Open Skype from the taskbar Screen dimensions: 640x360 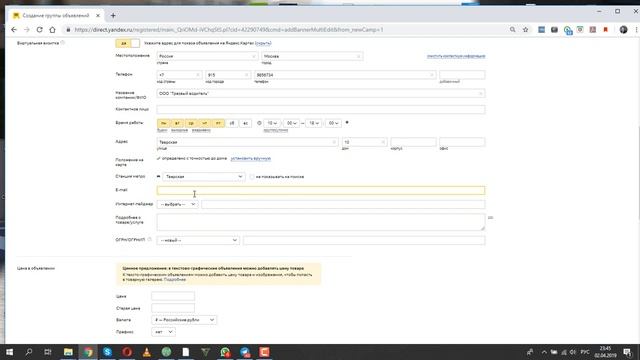point(107,352)
